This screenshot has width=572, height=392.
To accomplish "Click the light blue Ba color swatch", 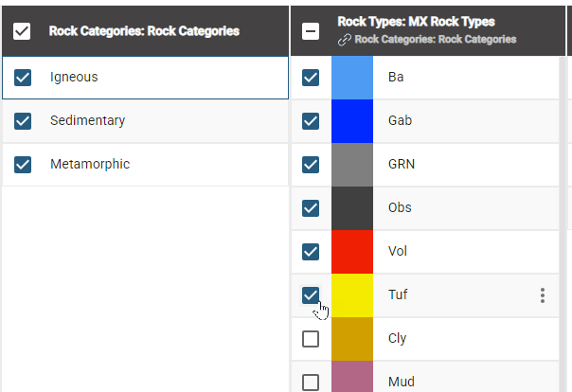I will 352,78.
